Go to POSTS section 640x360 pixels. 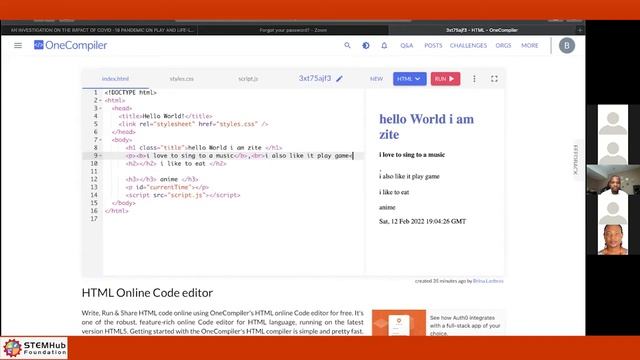(433, 45)
